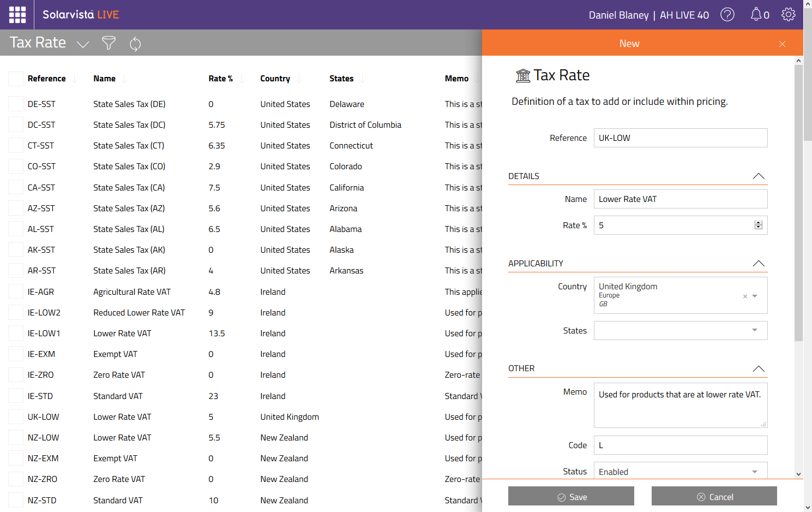
Task: Toggle the select-all header checkbox
Action: point(16,79)
